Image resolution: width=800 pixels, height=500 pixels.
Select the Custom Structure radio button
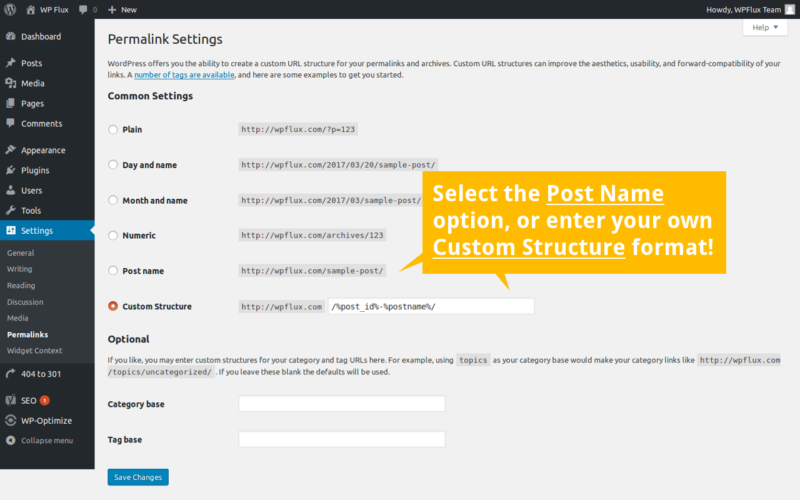tap(113, 306)
